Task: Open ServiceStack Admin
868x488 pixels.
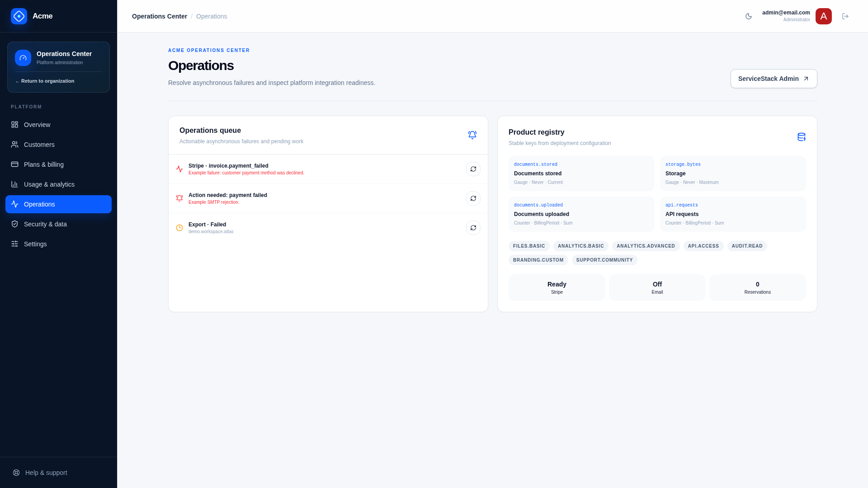Action: point(774,79)
